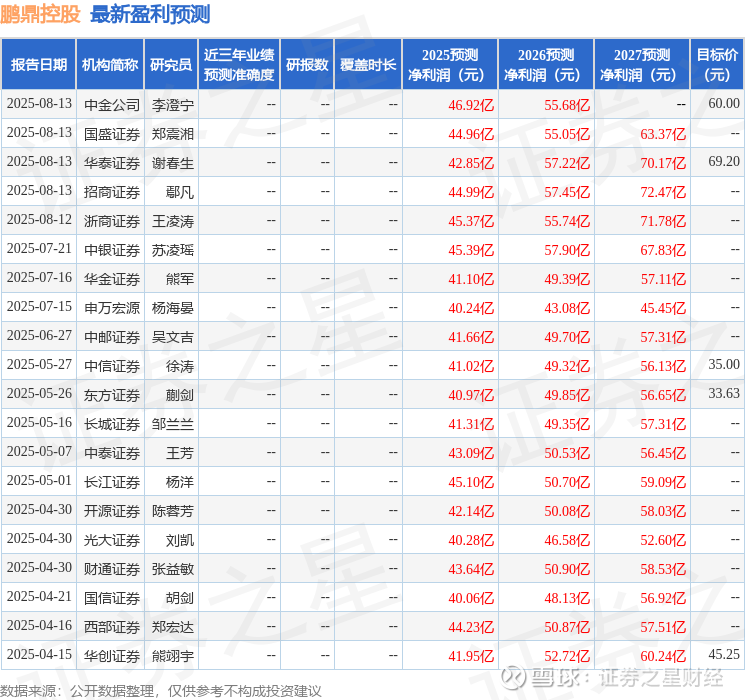Click the 43.08亿 forecast value
The height and width of the screenshot is (700, 745).
tap(567, 308)
